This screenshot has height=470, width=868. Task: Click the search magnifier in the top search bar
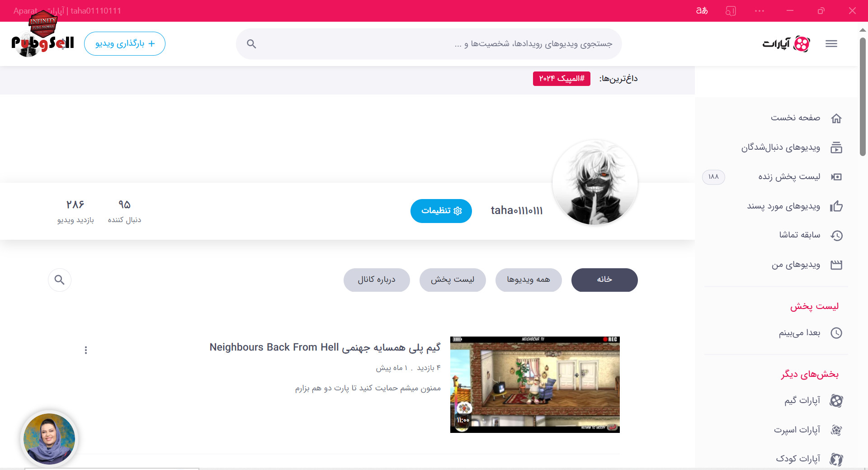(252, 44)
